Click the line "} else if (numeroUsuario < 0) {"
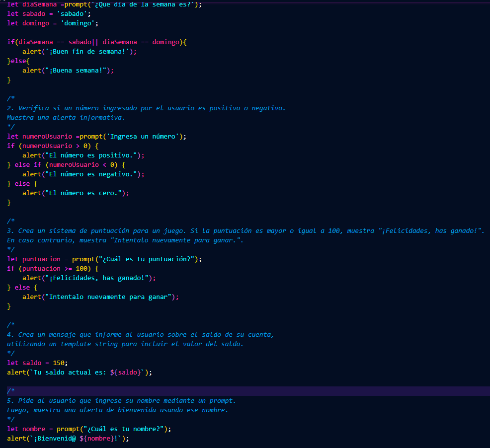The width and height of the screenshot is (490, 448). coord(66,164)
